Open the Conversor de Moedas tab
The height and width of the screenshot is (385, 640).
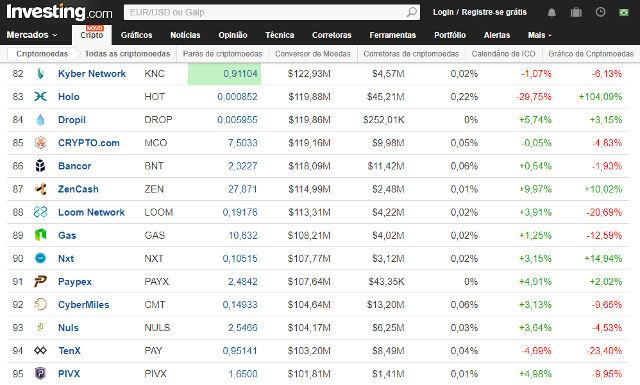[313, 54]
